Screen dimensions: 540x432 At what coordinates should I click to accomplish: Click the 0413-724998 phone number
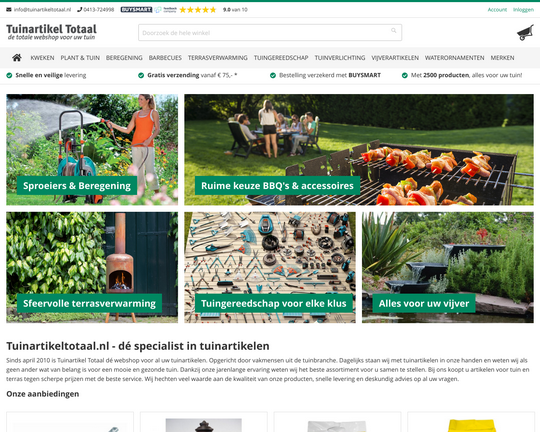98,10
